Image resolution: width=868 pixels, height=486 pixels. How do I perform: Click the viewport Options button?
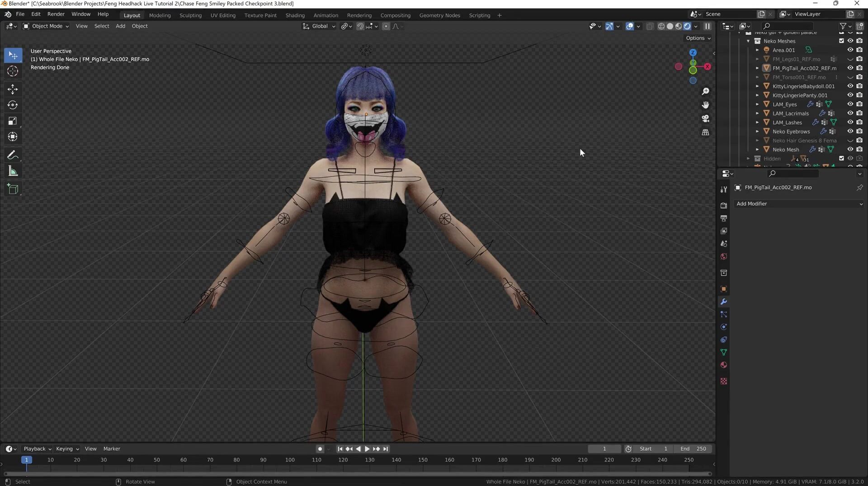pyautogui.click(x=698, y=38)
